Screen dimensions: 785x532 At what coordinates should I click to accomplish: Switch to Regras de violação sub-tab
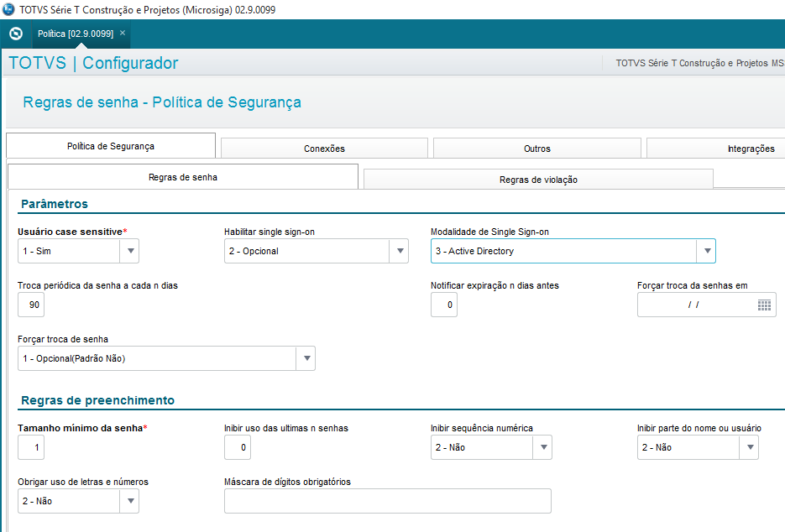click(x=538, y=180)
